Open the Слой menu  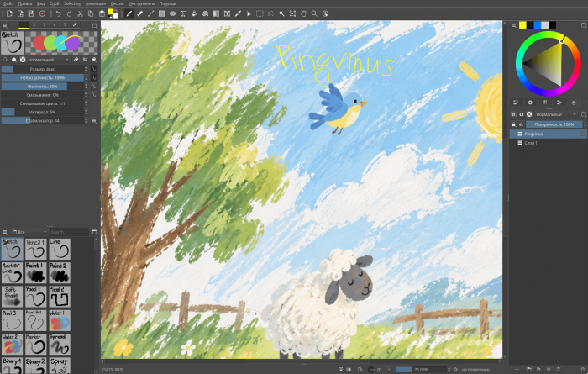click(x=55, y=3)
